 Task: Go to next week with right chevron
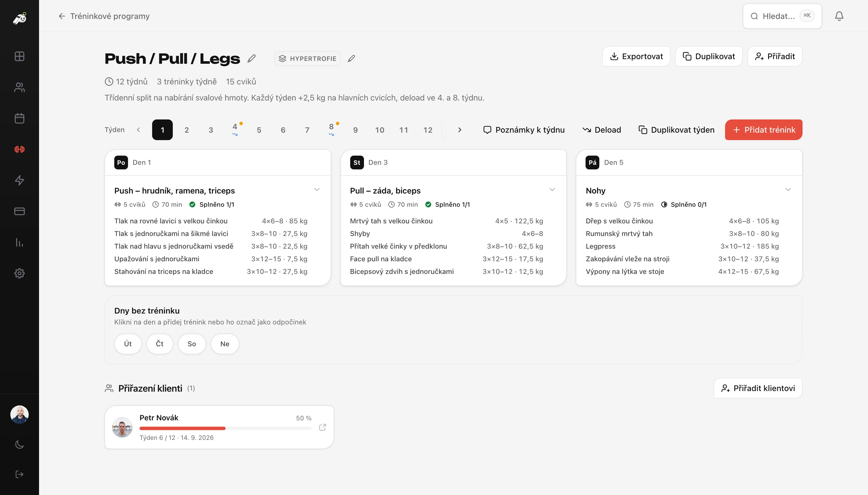click(460, 129)
